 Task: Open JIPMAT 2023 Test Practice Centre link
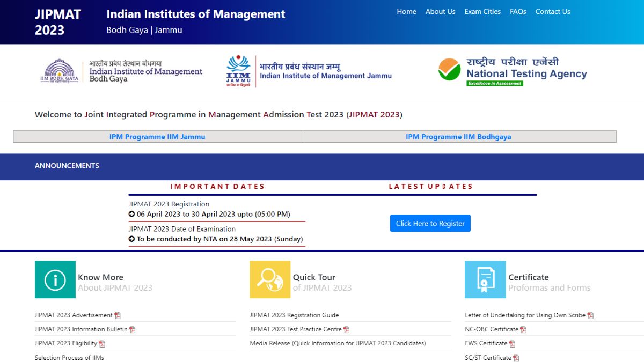click(296, 329)
